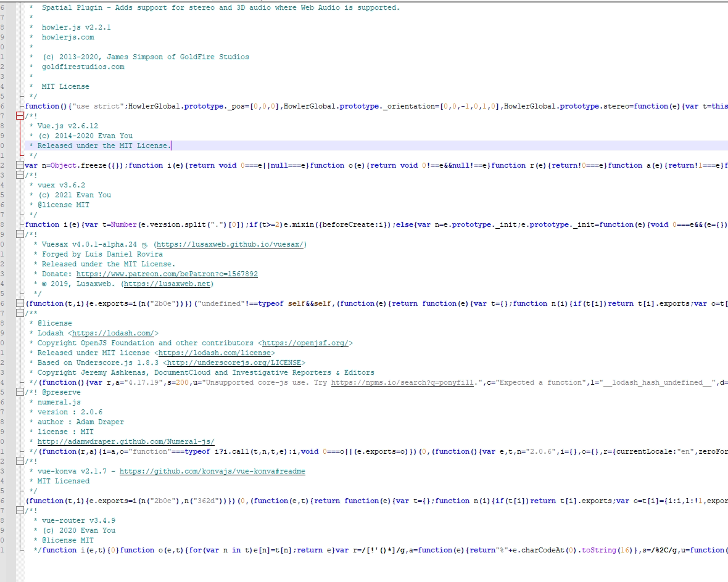This screenshot has height=582, width=728.
Task: Click the "Spatial Plugin" description line
Action: [x=220, y=8]
